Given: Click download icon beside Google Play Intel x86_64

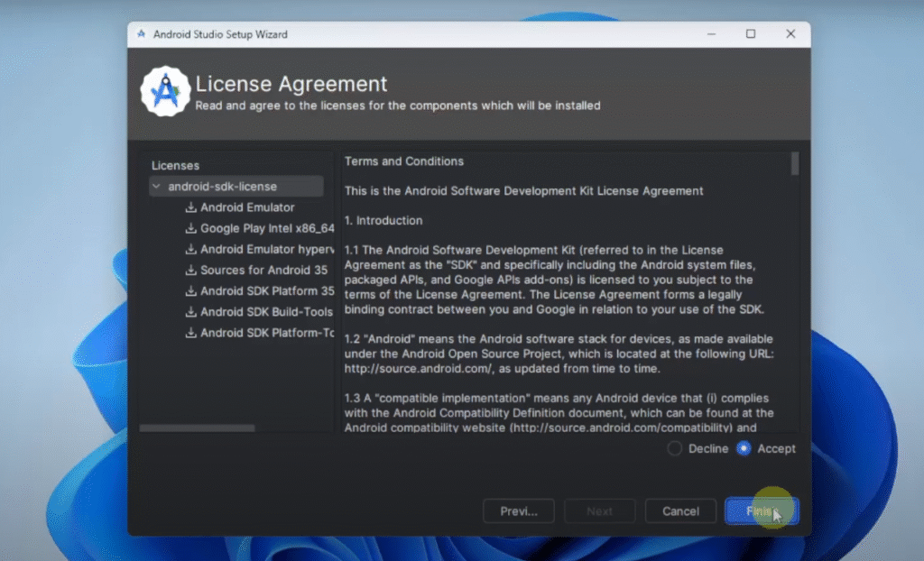Looking at the screenshot, I should point(190,229).
